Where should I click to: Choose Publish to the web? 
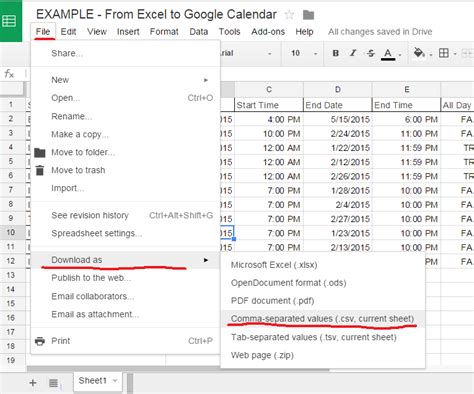click(125, 278)
